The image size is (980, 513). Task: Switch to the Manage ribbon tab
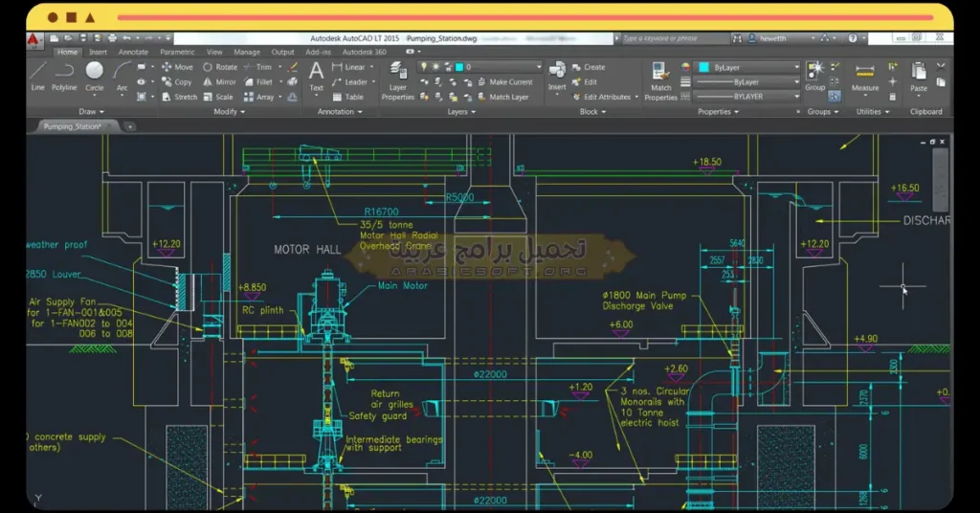click(247, 52)
